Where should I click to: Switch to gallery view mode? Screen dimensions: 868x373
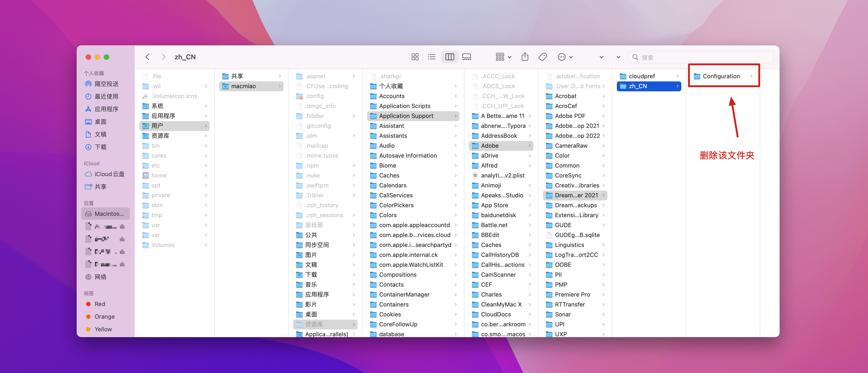467,57
